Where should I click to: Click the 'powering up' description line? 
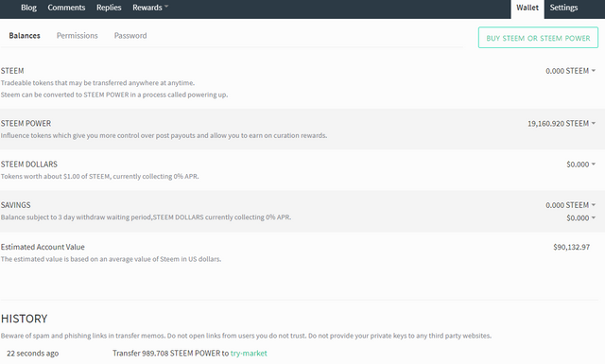tap(114, 95)
